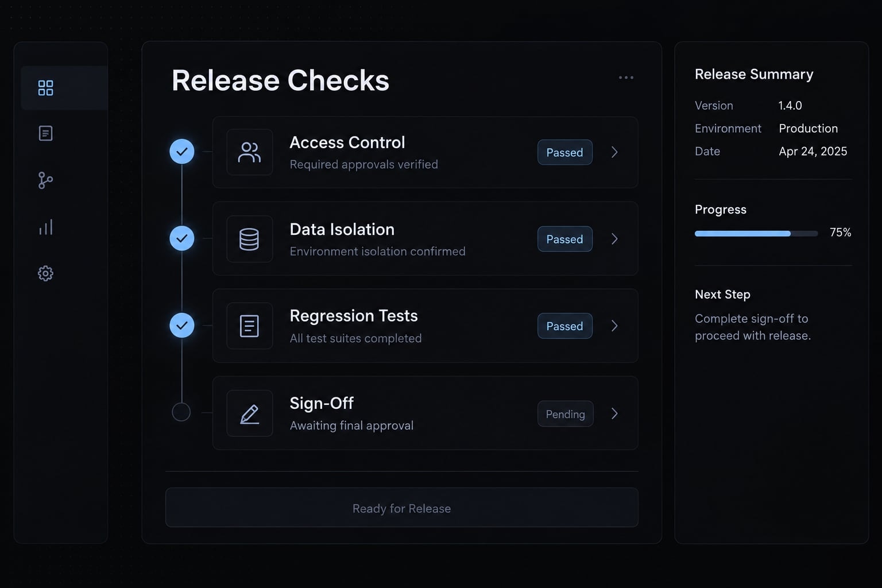Toggle the Data Isolation step checkmark
This screenshot has width=882, height=588.
pyautogui.click(x=182, y=238)
